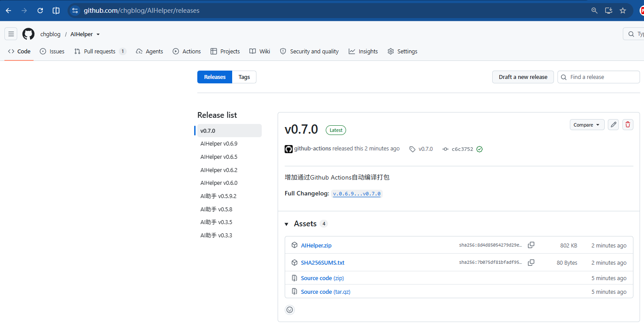The width and height of the screenshot is (644, 326).
Task: Open the Compare dropdown
Action: [587, 125]
